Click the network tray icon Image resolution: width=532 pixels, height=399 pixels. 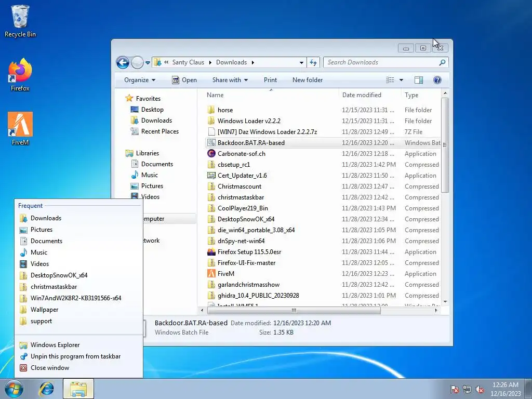point(467,389)
